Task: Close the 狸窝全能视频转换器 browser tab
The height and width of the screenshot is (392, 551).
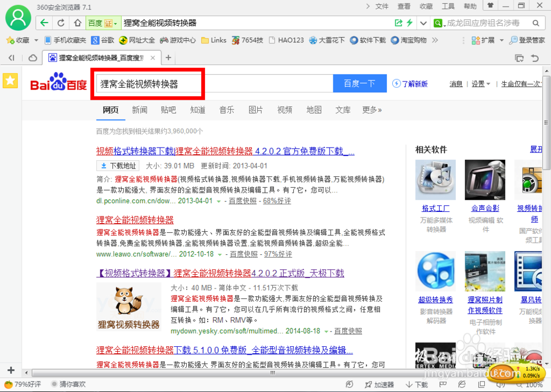Action: (153, 58)
